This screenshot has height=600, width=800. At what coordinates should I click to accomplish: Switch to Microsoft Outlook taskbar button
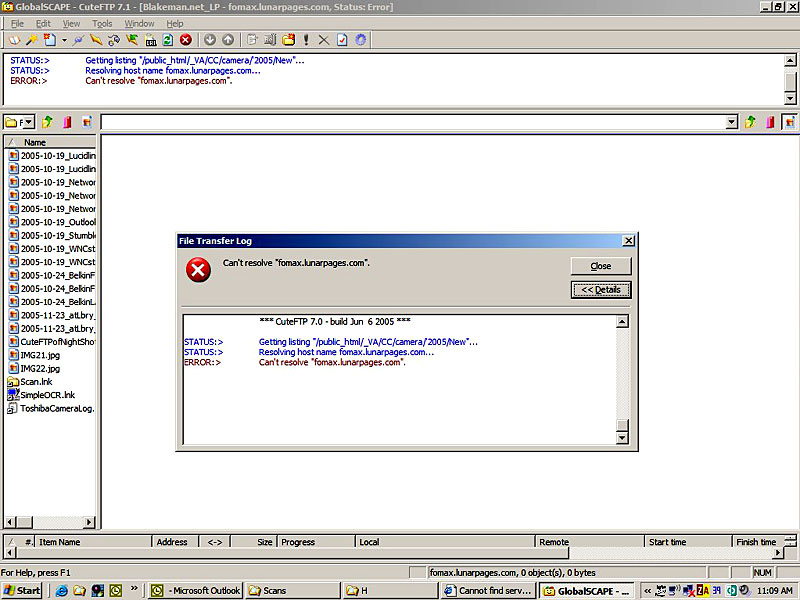point(196,591)
